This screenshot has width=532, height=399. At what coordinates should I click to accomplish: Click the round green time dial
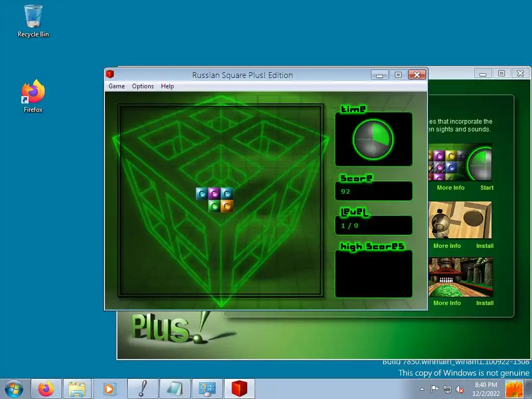pos(373,139)
